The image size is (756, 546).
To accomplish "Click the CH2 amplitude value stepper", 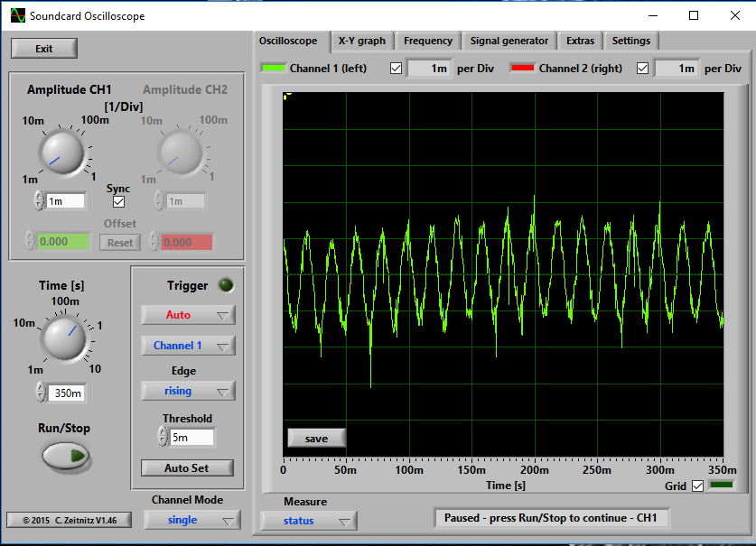I will click(x=159, y=200).
